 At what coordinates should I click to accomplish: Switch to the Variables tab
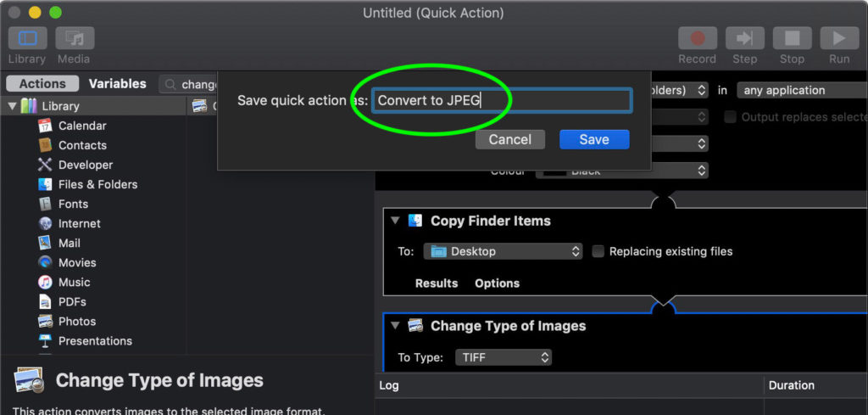(117, 84)
